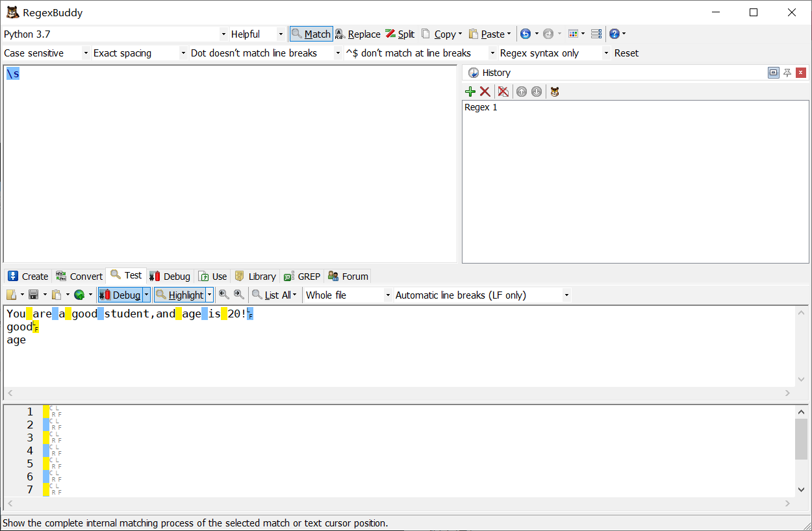
Task: Switch to the GREP tab
Action: point(302,276)
